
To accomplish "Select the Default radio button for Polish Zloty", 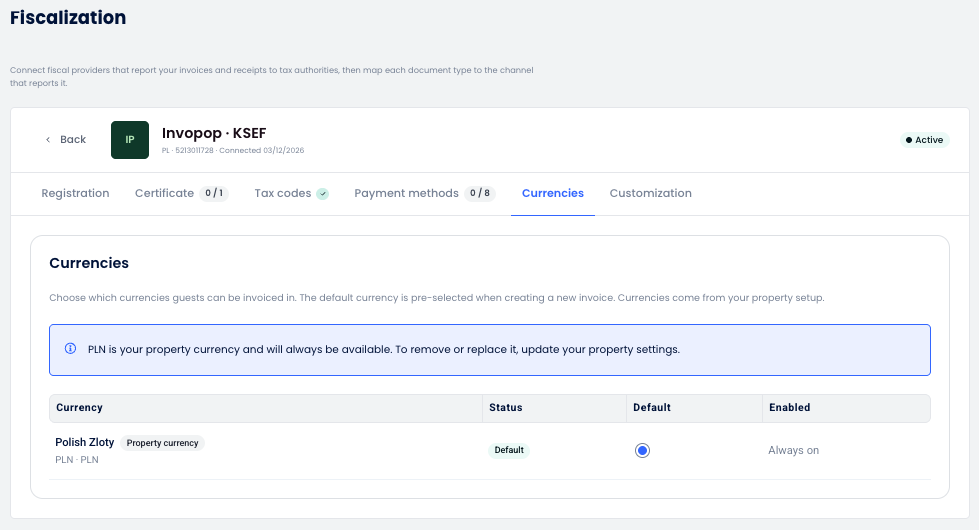I will coord(642,450).
